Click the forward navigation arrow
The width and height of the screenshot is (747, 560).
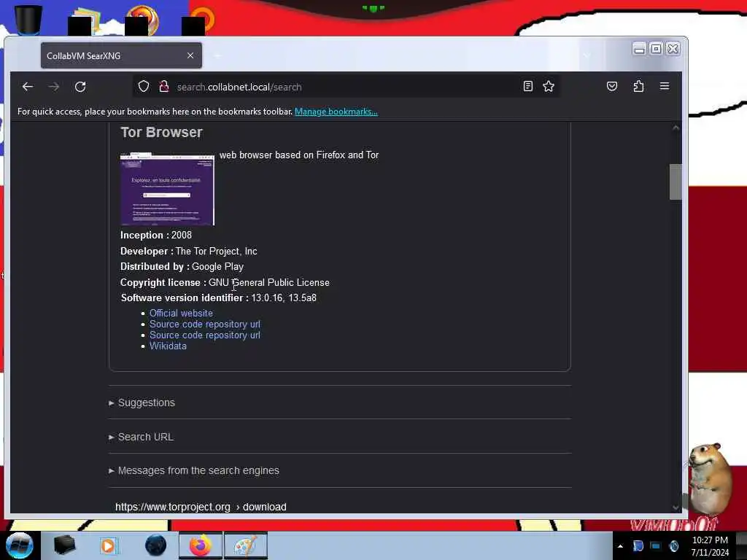coord(54,87)
